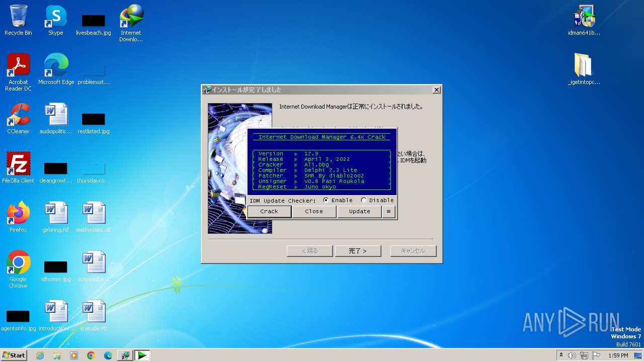Open the Acrobat Reader DC shortcut
The height and width of the screenshot is (362, 644).
click(x=18, y=72)
